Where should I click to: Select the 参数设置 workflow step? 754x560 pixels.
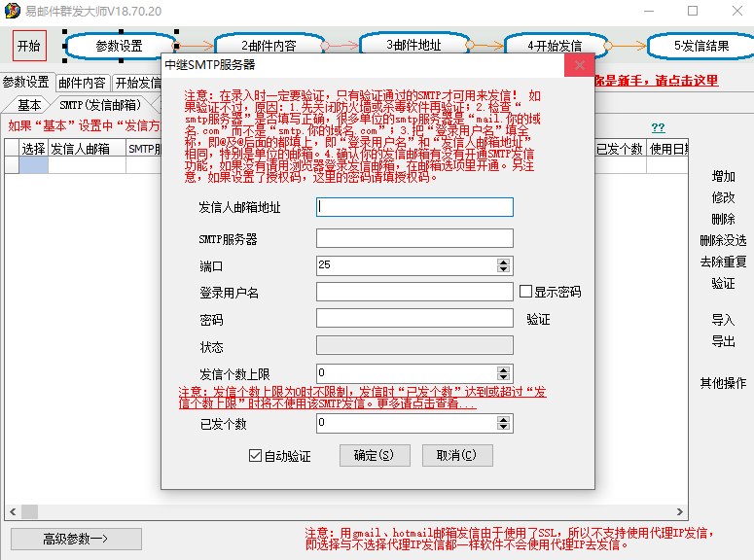click(x=120, y=46)
